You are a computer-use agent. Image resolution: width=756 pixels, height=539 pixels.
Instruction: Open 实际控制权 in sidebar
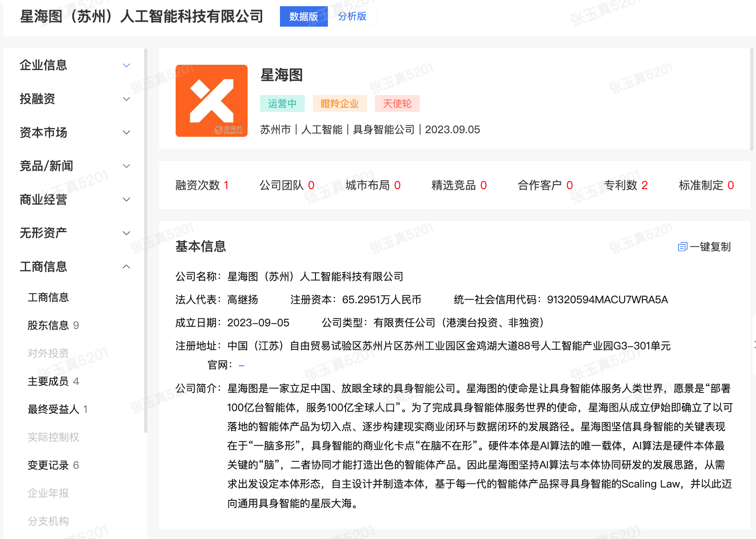(53, 437)
